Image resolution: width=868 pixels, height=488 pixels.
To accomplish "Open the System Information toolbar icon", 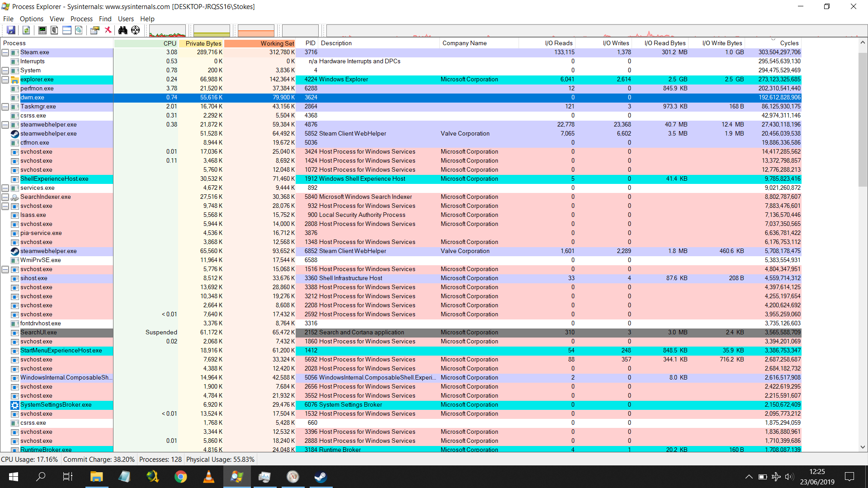I will coord(42,30).
